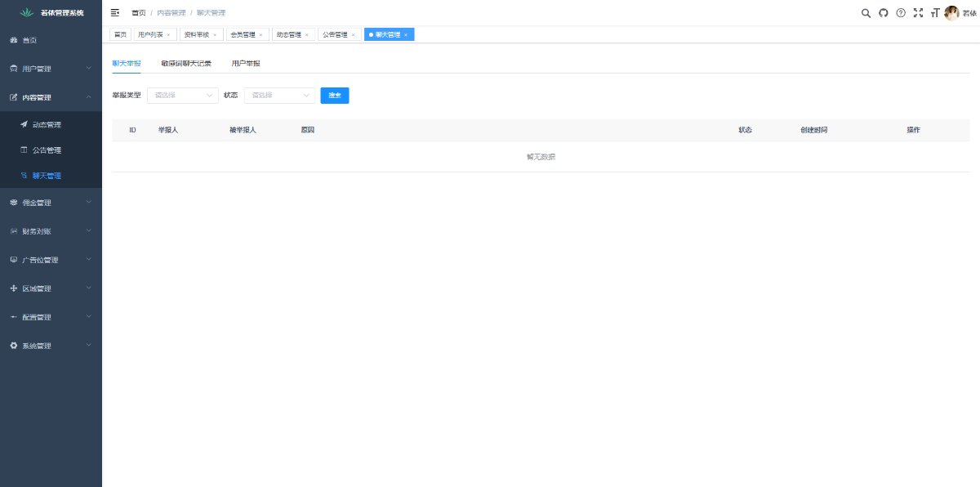
Task: Expand the 用户管理 sidebar menu chevron
Action: click(x=88, y=68)
